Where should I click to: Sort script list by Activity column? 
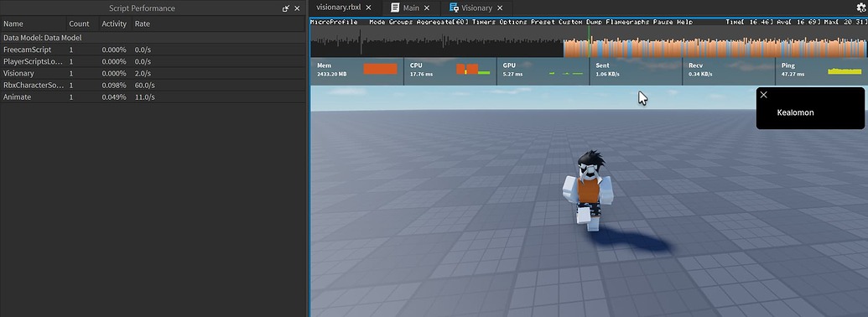pyautogui.click(x=114, y=23)
